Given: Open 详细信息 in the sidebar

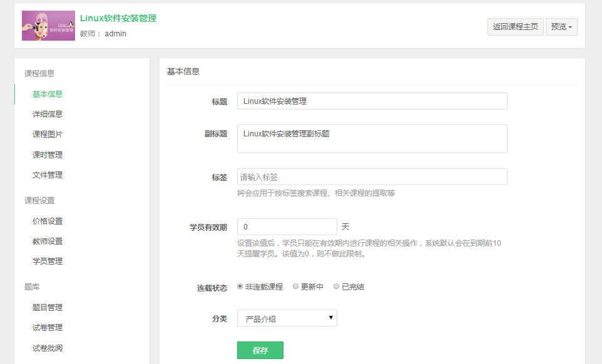Looking at the screenshot, I should tap(48, 114).
